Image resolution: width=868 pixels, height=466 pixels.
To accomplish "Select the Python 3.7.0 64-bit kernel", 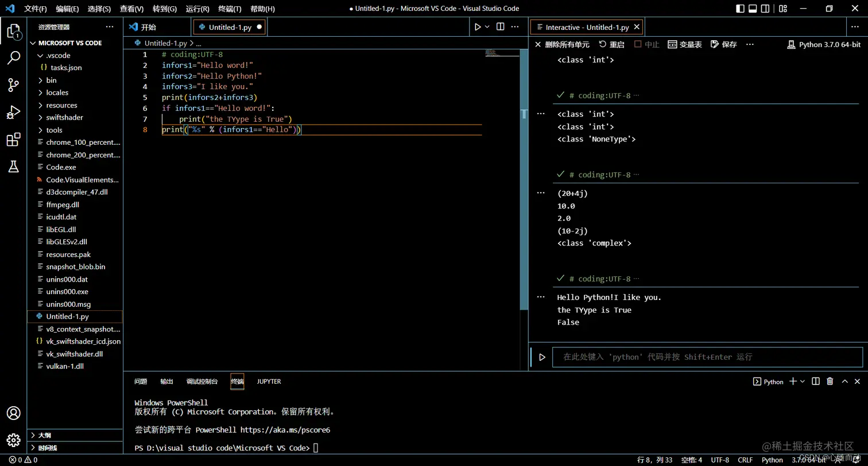I will pyautogui.click(x=824, y=44).
